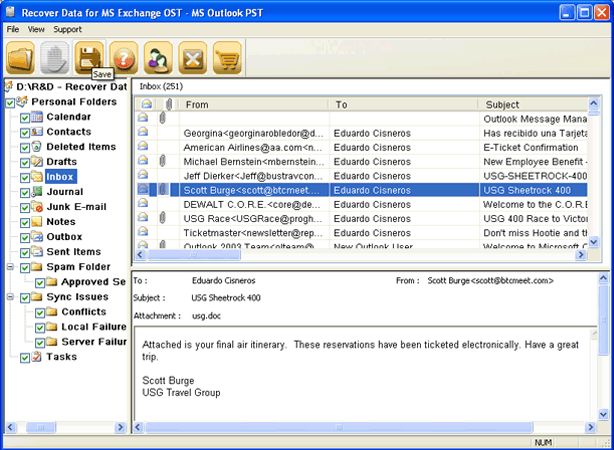Select the Inbox folder in tree
The height and width of the screenshot is (450, 614).
tap(60, 177)
